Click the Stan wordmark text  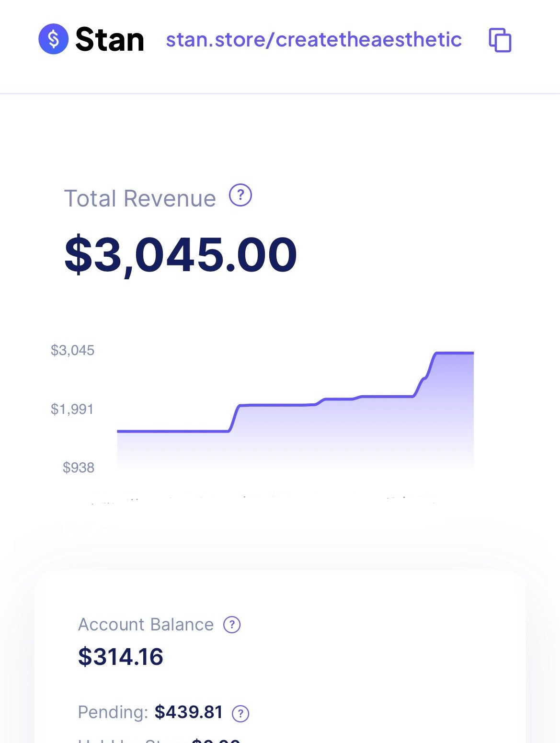[x=110, y=40]
